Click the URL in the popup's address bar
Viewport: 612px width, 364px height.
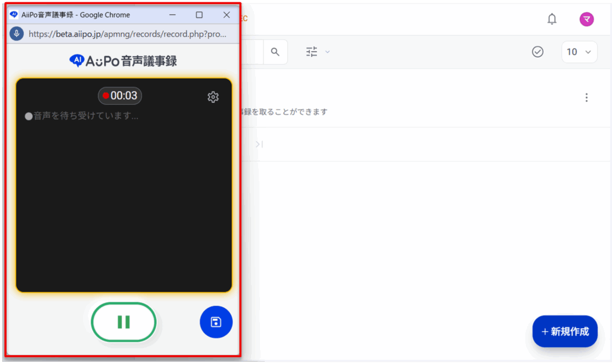[127, 34]
